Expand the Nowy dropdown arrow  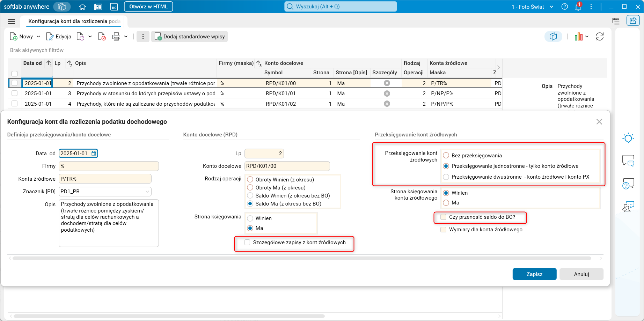pos(38,37)
